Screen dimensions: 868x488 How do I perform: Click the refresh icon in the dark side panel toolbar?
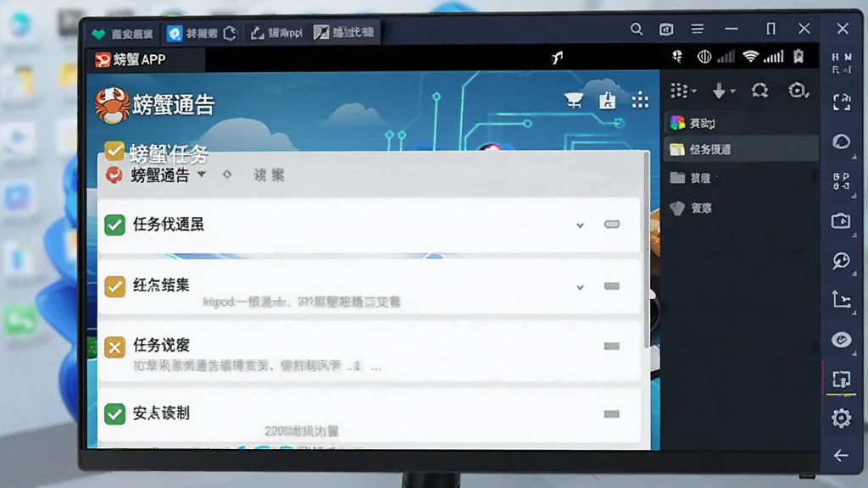pyautogui.click(x=759, y=90)
